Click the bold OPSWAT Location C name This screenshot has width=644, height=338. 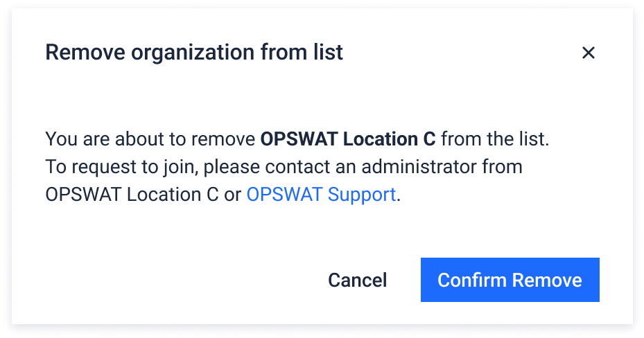click(348, 139)
